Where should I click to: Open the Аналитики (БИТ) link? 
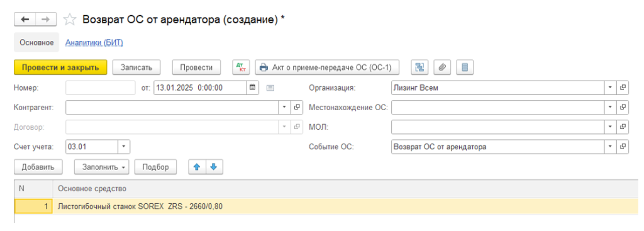click(94, 42)
